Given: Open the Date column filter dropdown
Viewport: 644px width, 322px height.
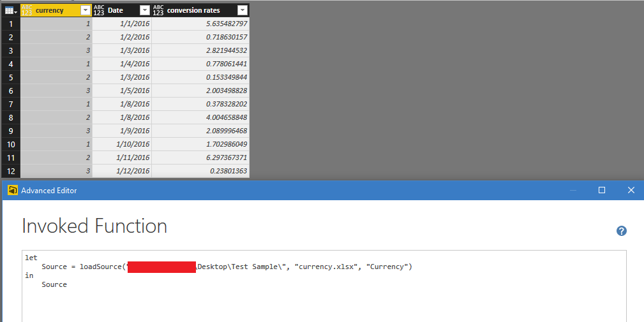Looking at the screenshot, I should tap(145, 10).
